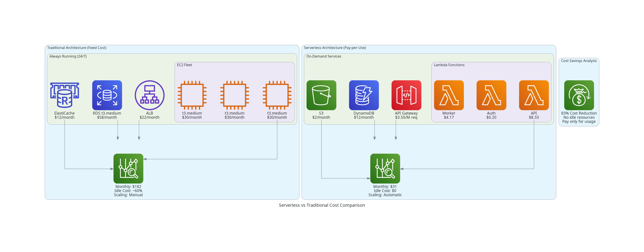This screenshot has height=252, width=644.
Task: Click the EC2 Fleet group label
Action: pos(184,65)
